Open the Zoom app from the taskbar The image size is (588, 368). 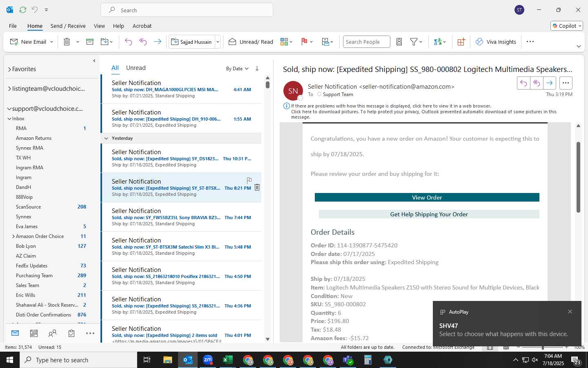[x=208, y=360]
